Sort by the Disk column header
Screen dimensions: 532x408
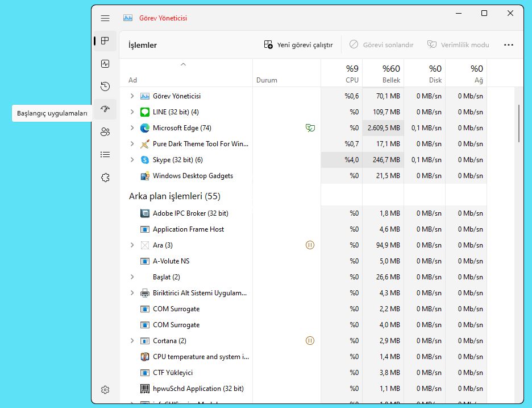point(425,73)
